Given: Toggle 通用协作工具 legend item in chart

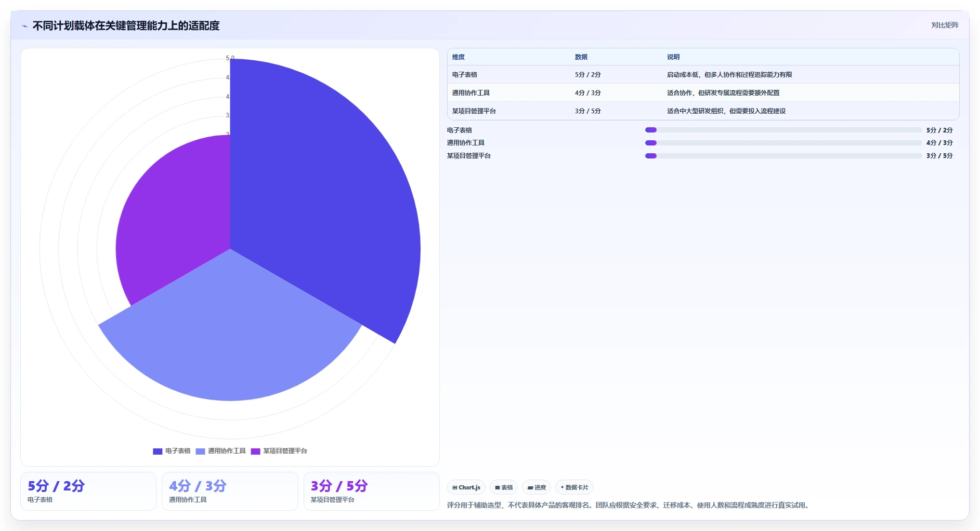Looking at the screenshot, I should coord(220,451).
